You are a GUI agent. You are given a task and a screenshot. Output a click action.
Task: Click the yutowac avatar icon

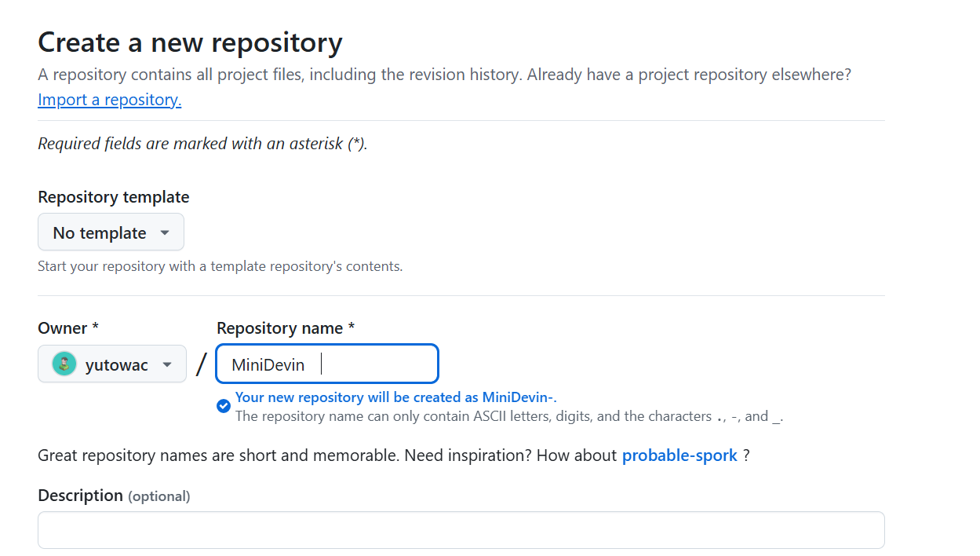tap(64, 364)
